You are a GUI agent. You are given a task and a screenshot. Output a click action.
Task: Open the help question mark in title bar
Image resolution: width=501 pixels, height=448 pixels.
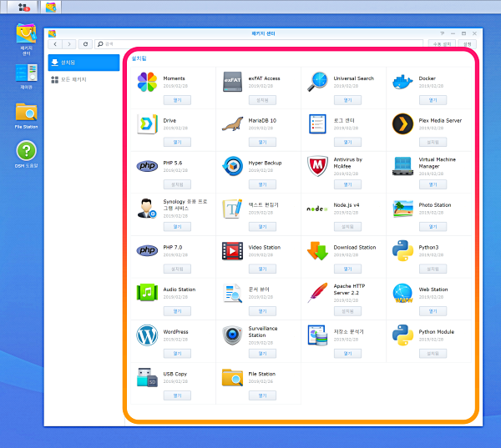click(x=442, y=33)
